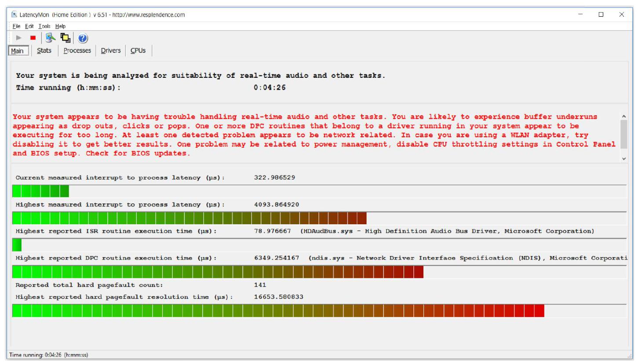This screenshot has width=638, height=364.
Task: Open the Edit menu
Action: [28, 26]
